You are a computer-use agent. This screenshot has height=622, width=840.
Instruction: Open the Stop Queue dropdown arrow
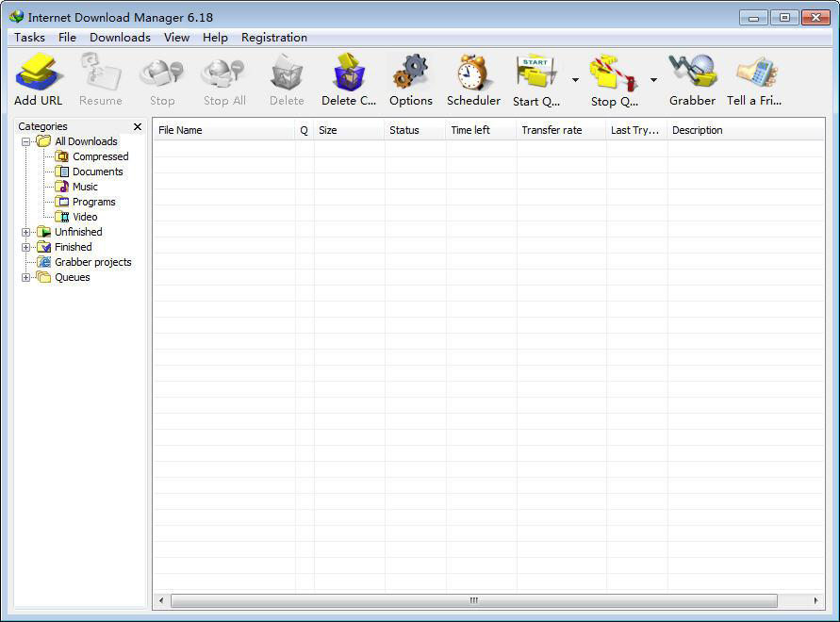(x=654, y=80)
